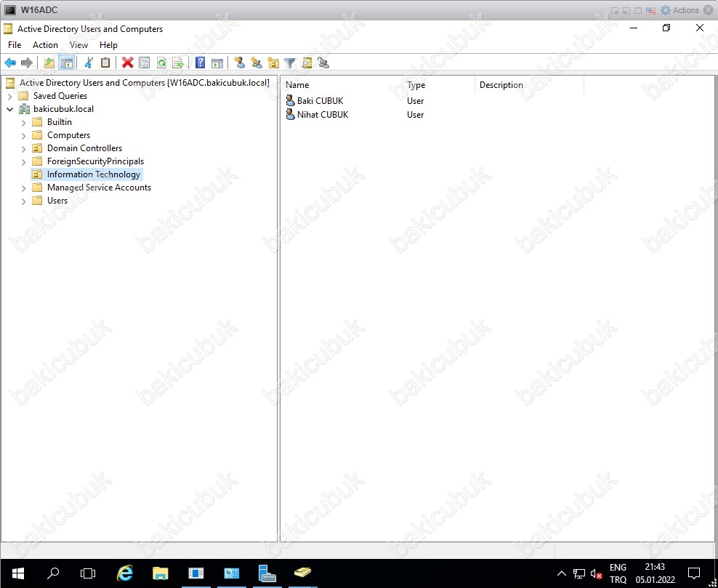Select the Builtin folder
The height and width of the screenshot is (588, 718).
(59, 122)
